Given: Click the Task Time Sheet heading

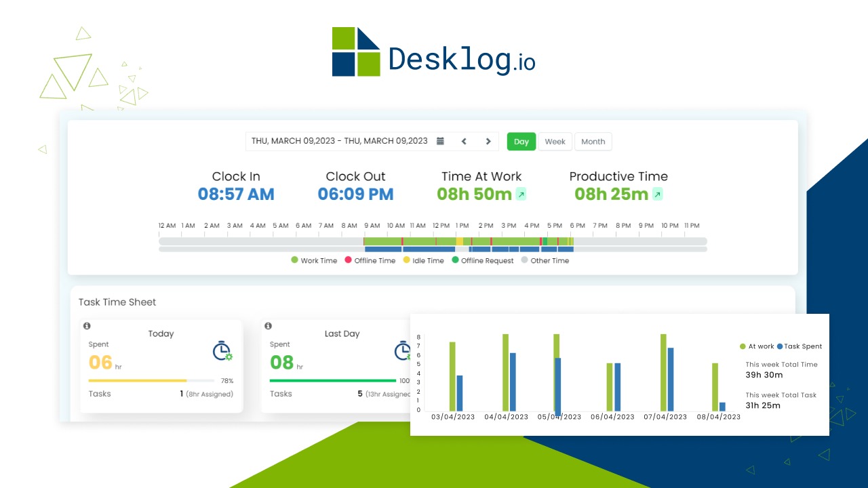Looking at the screenshot, I should click(x=117, y=302).
